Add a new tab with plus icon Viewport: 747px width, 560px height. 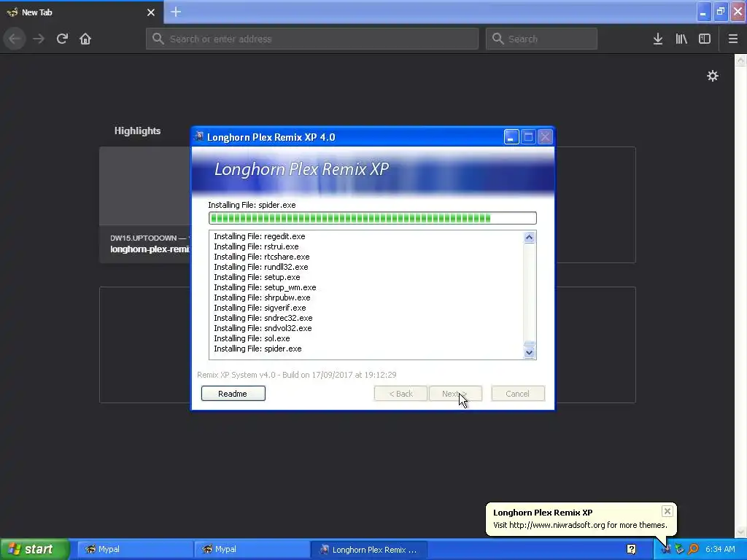176,12
